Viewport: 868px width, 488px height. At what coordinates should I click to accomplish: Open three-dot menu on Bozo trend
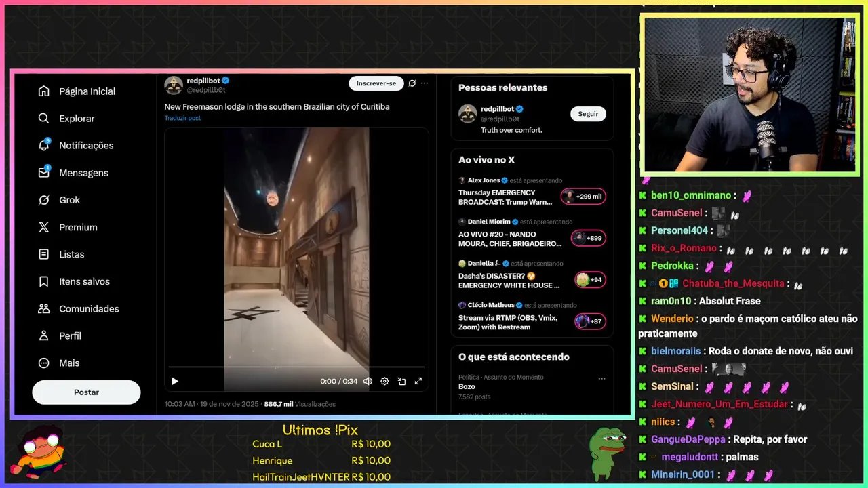point(601,378)
